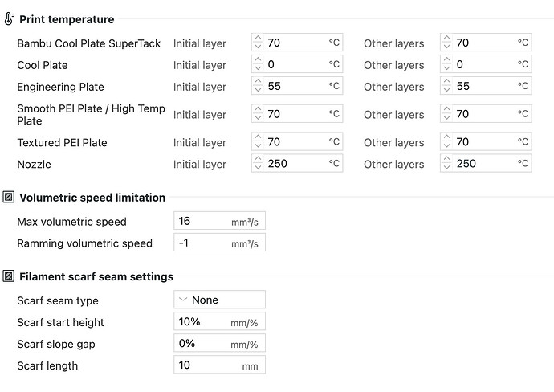Increase Cool Plate initial layer temperature stepper

258,59
